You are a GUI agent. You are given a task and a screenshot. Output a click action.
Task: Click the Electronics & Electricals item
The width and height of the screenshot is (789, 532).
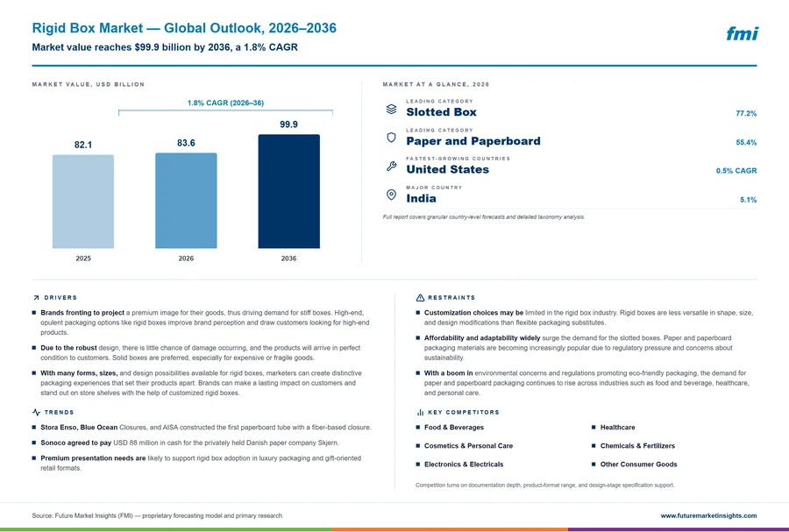(x=460, y=465)
